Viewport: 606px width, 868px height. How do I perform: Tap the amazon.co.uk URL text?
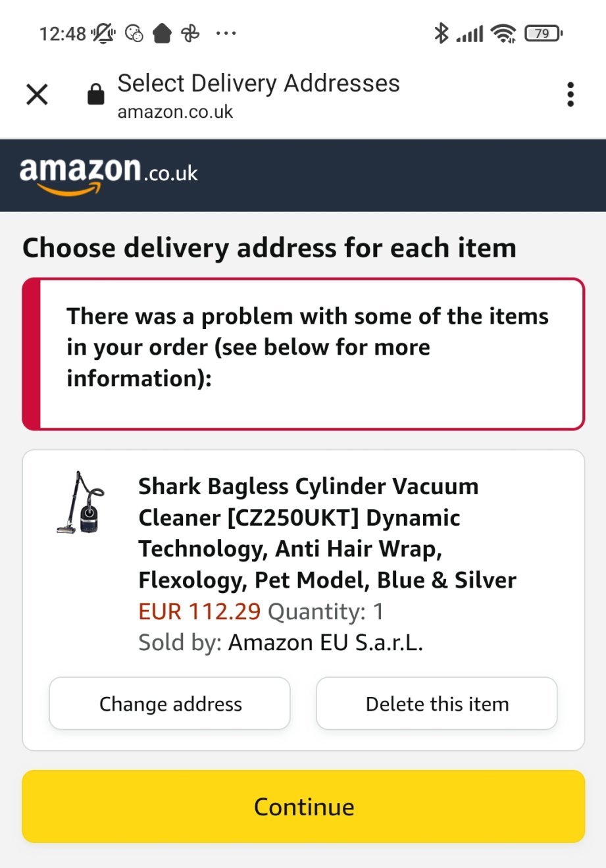(175, 112)
